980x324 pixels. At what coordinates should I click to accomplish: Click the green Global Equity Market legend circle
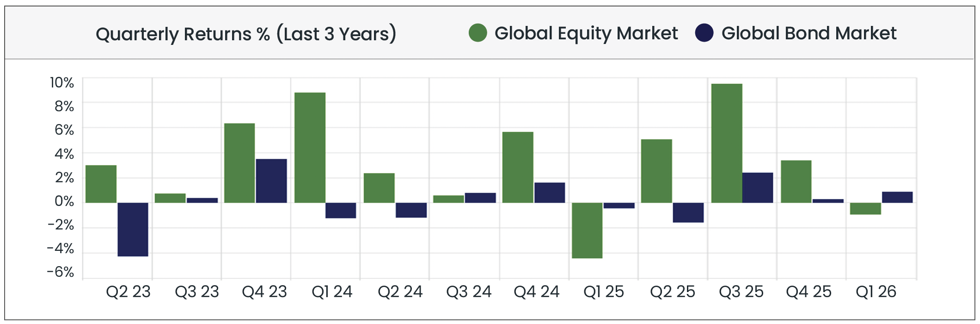click(x=478, y=33)
